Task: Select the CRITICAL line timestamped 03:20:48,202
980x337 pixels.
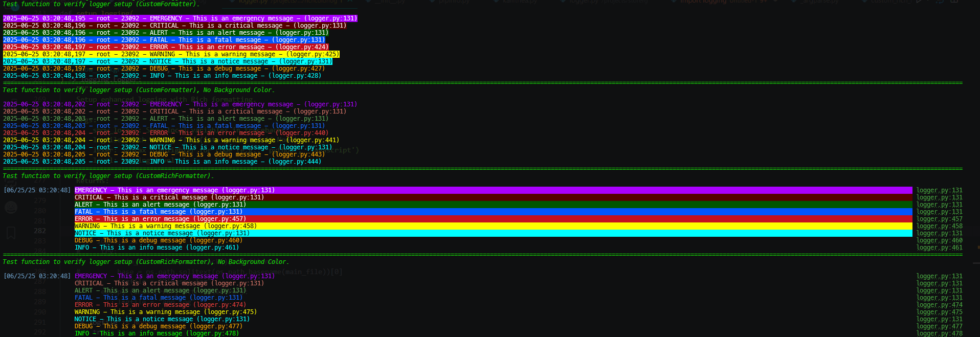Action: coord(174,111)
